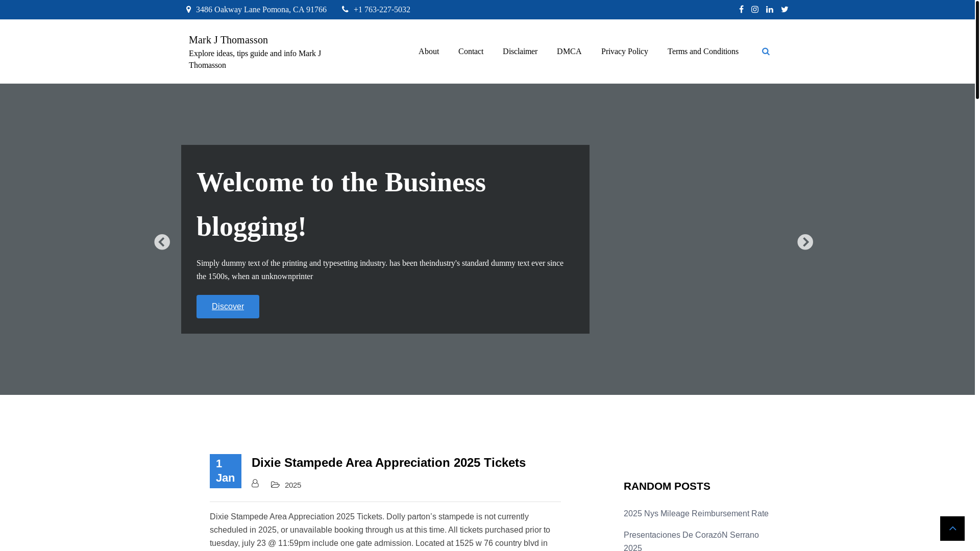Click the Welcome to the Business blogging heading

[x=341, y=204]
